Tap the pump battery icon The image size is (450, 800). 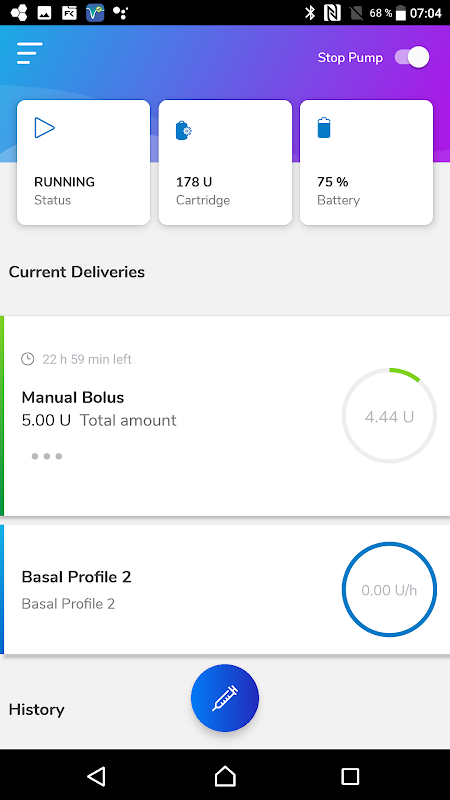324,128
